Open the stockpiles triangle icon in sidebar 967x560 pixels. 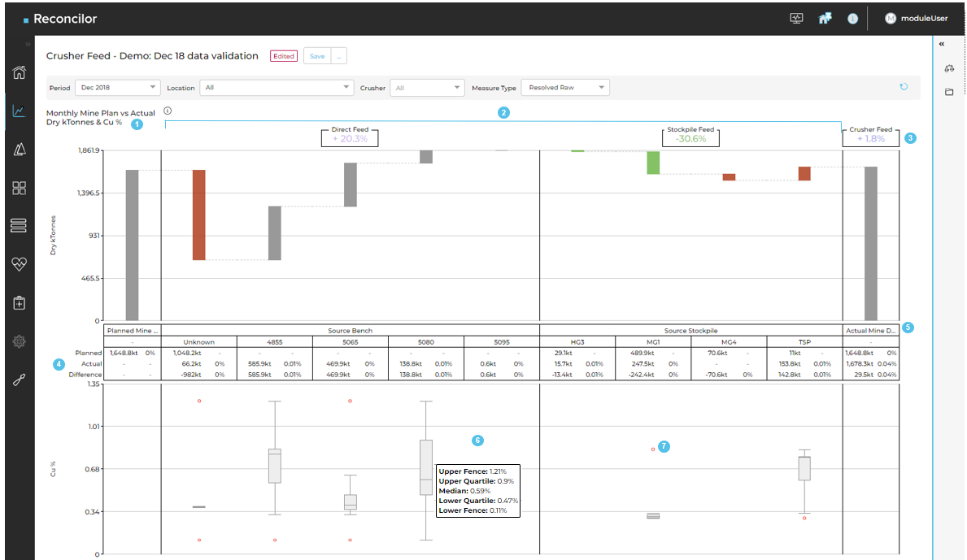coord(19,150)
